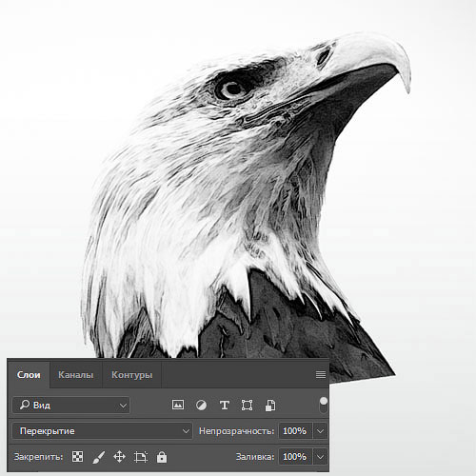Toggle the layer filtering switch

pyautogui.click(x=323, y=405)
